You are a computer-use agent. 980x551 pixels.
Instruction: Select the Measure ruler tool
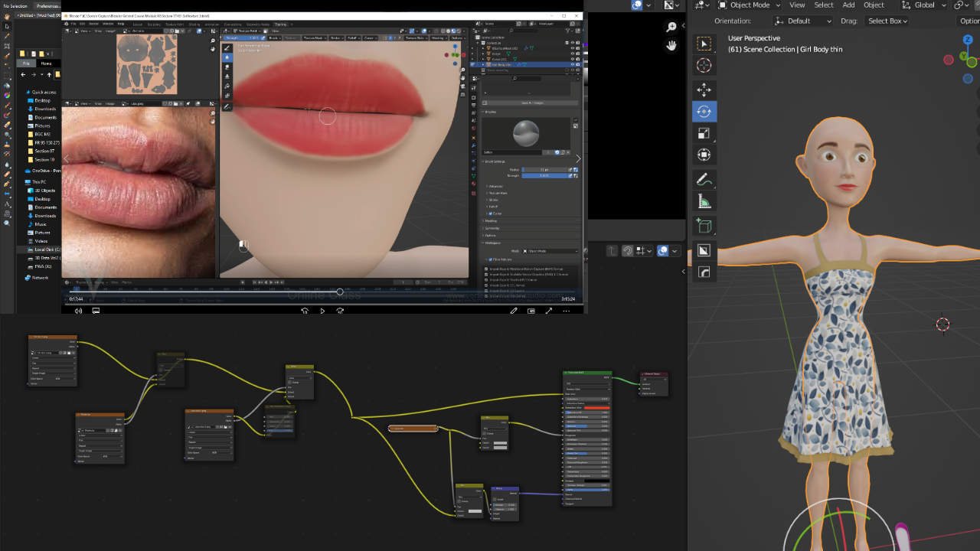pyautogui.click(x=704, y=202)
